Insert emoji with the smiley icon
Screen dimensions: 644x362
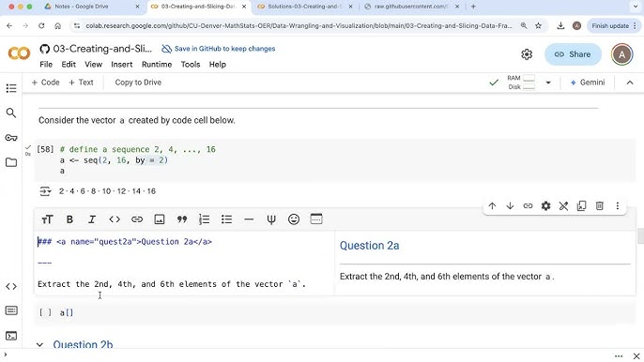[x=294, y=219]
